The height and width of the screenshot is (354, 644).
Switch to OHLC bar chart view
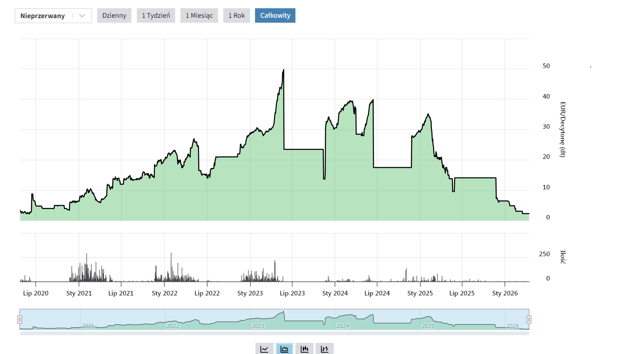coord(325,349)
